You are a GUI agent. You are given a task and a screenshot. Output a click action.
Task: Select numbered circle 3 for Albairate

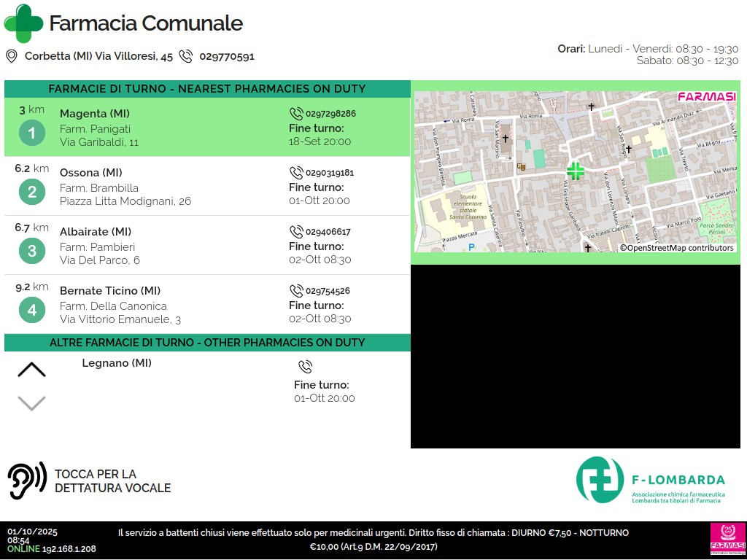[x=31, y=252]
